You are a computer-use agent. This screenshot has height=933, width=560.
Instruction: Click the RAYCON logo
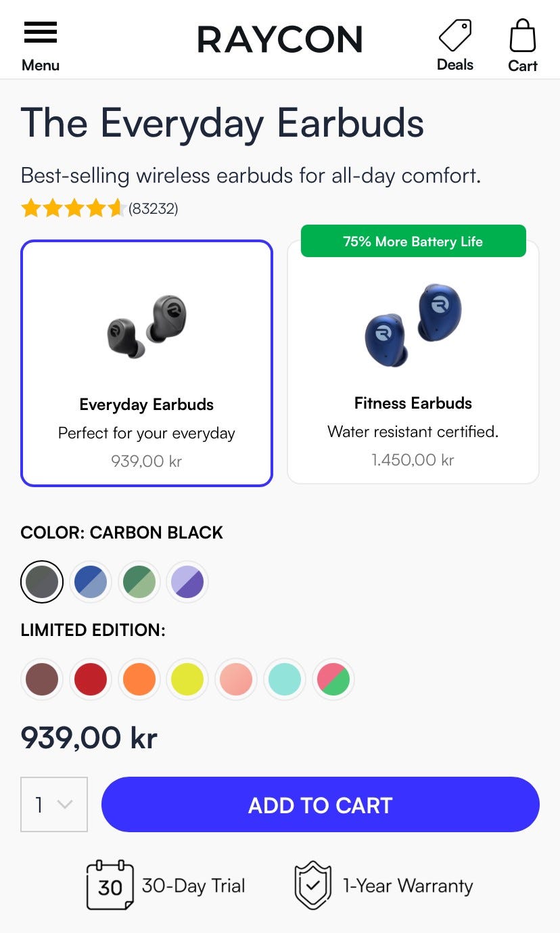coord(280,39)
